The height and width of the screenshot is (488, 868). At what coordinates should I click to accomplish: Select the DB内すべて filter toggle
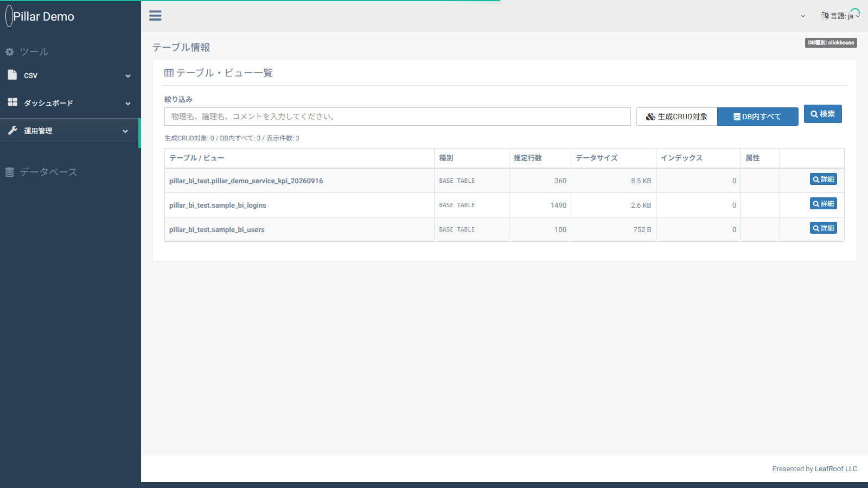click(758, 117)
